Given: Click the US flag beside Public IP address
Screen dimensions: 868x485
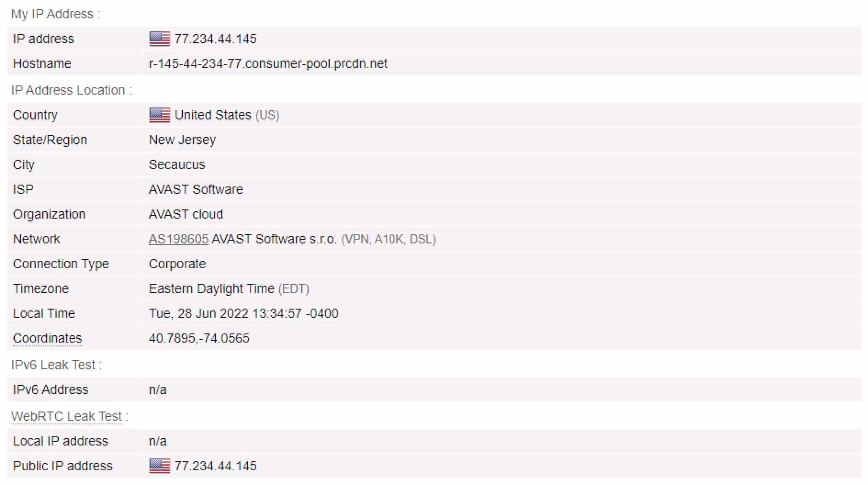Looking at the screenshot, I should (x=159, y=466).
